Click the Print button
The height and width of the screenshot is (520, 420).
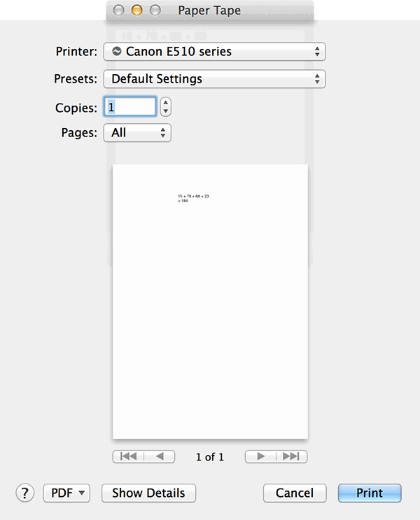coord(370,493)
